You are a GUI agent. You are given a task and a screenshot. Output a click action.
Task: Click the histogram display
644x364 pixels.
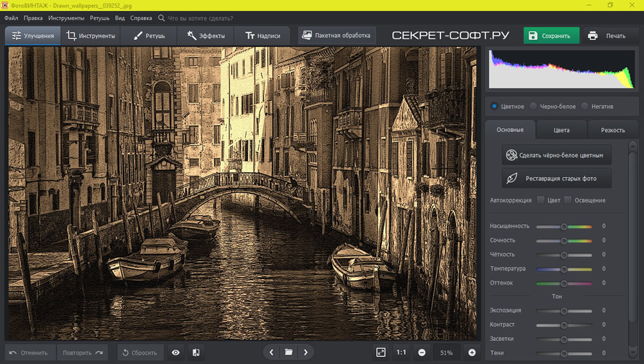pyautogui.click(x=562, y=69)
